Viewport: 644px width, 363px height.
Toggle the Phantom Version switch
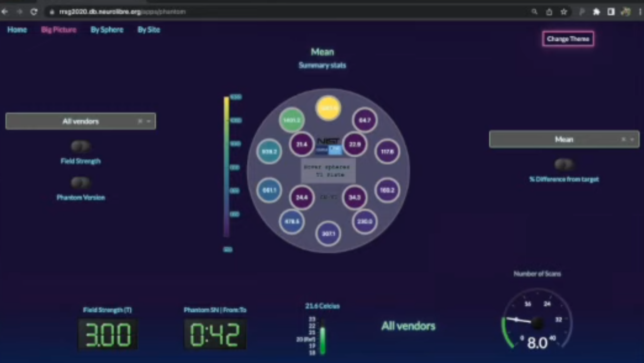point(80,183)
